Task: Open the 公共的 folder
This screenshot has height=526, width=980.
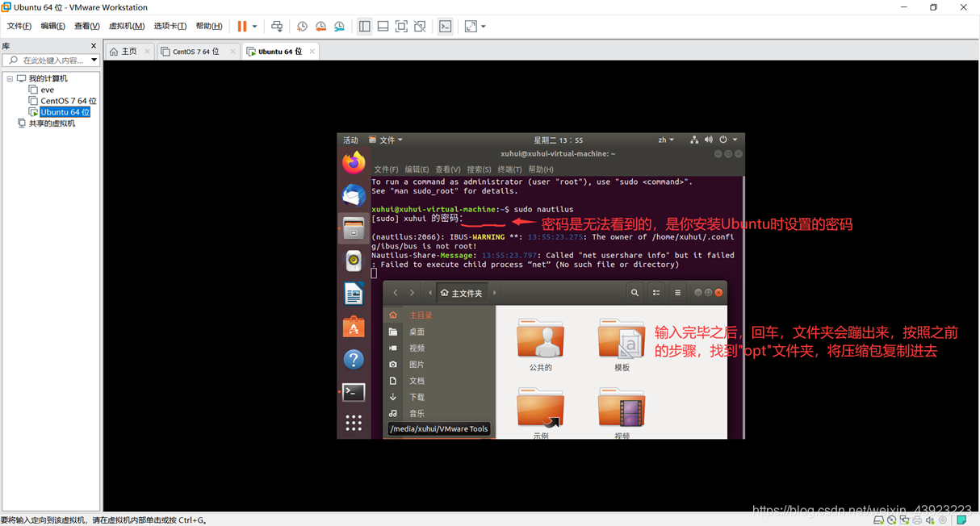Action: (540, 344)
